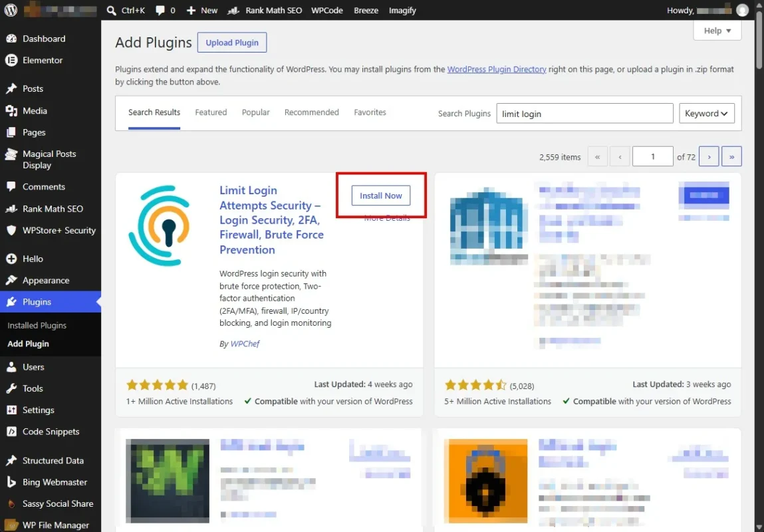The height and width of the screenshot is (532, 764).
Task: Click the Hello plus-circle icon
Action: 11,259
